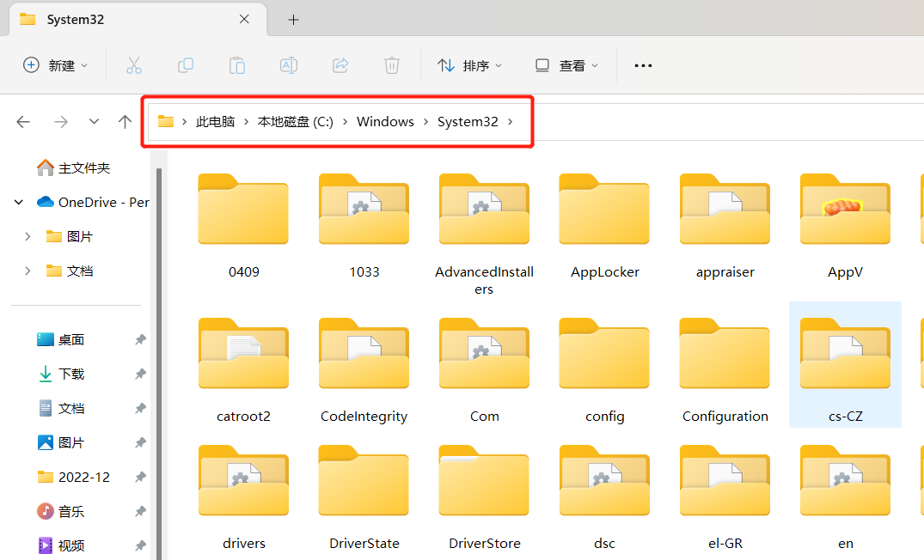924x560 pixels.
Task: Click the Cut scissors icon
Action: pos(134,65)
